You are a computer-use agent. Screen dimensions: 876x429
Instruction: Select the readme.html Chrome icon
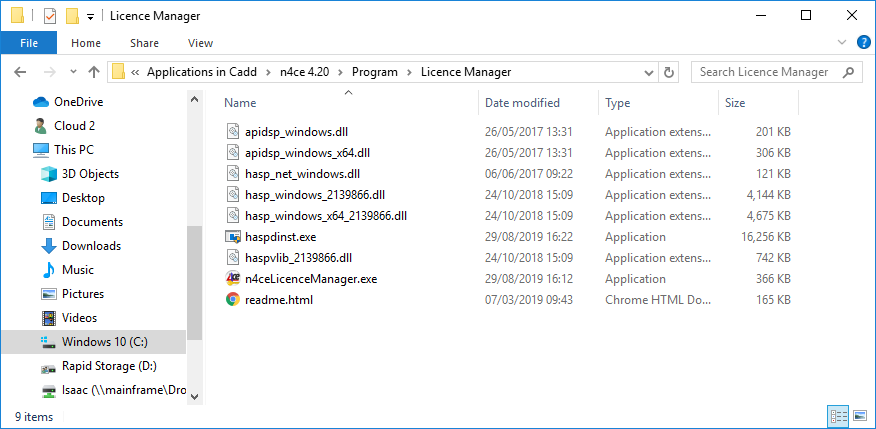pyautogui.click(x=232, y=299)
